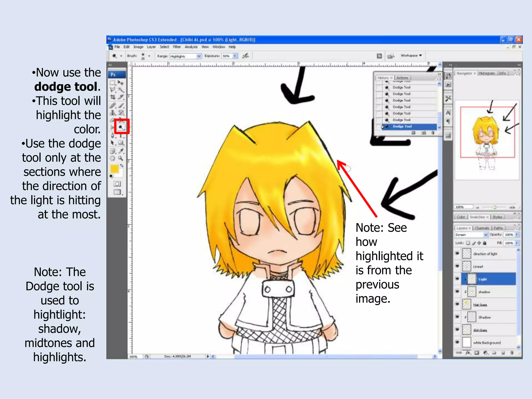Delete current history state

(x=433, y=133)
